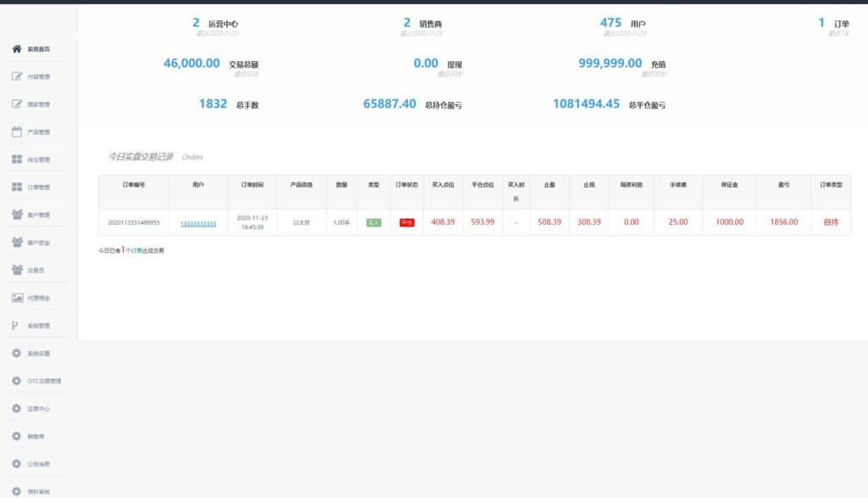Click the 订单类型 column header
This screenshot has height=498, width=868.
(831, 185)
